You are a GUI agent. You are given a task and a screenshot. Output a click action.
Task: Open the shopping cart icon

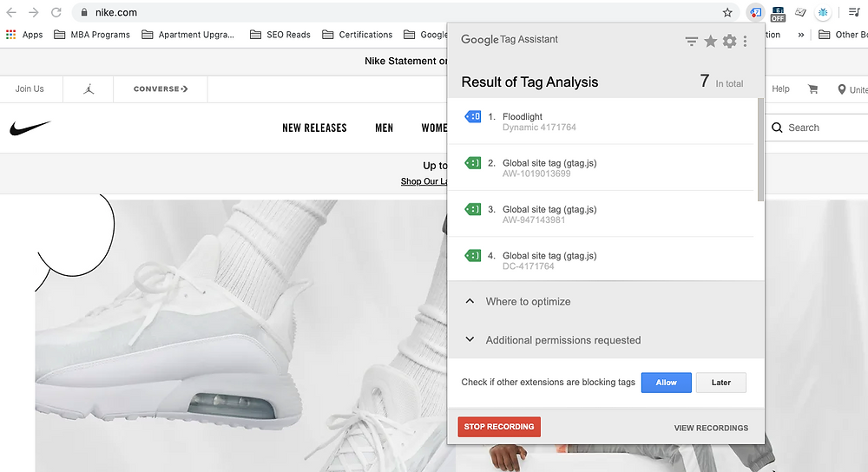[812, 89]
